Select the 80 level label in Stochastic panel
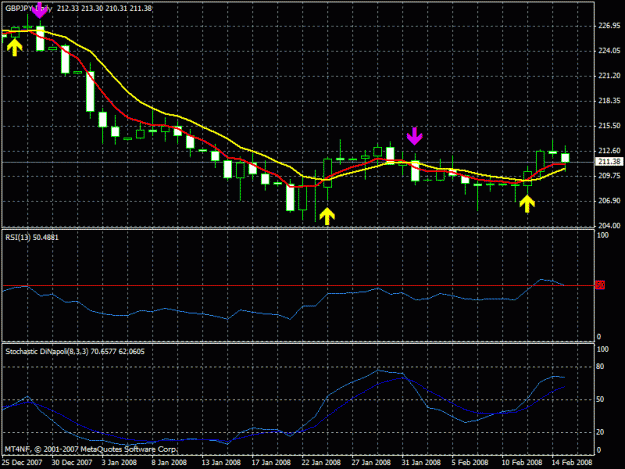The image size is (625, 469). pyautogui.click(x=600, y=367)
